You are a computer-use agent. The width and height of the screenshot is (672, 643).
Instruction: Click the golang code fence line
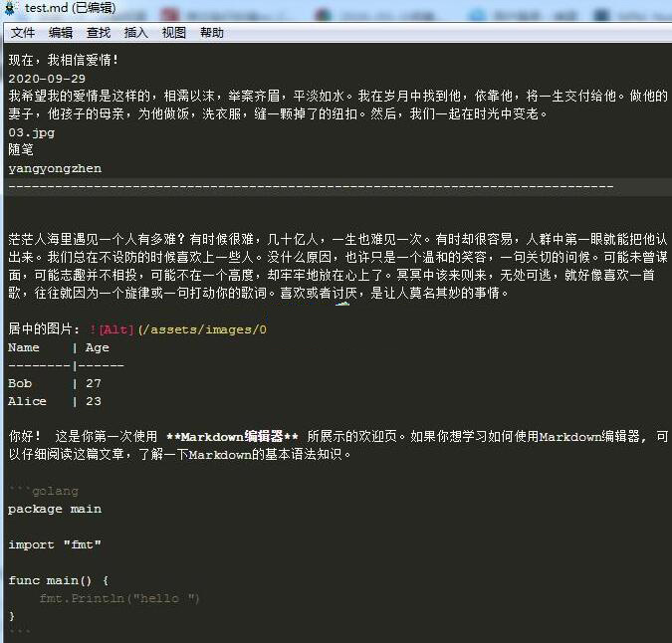43,491
